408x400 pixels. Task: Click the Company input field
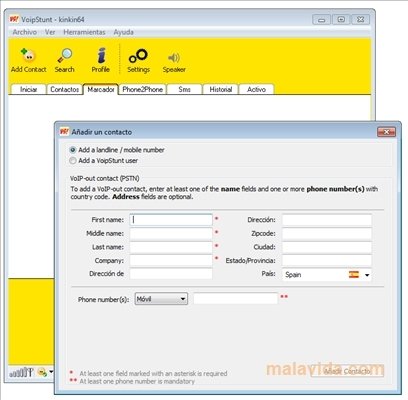(x=171, y=260)
